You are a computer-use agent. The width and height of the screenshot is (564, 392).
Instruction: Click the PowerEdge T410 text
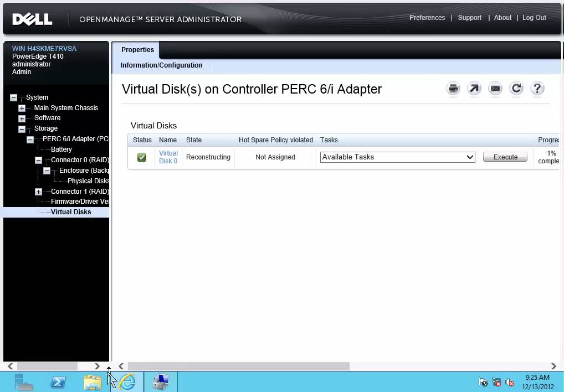click(x=38, y=56)
